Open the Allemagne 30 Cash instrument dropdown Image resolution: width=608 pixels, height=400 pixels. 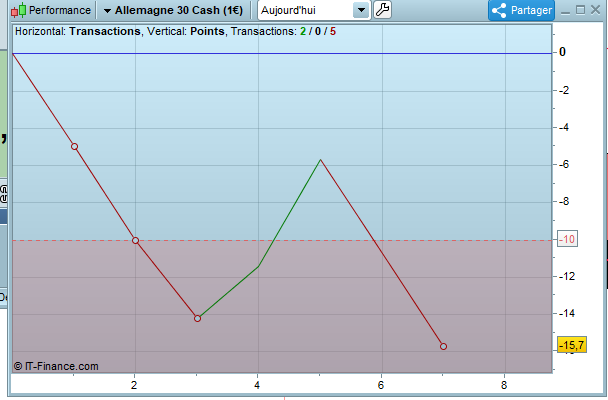click(173, 10)
